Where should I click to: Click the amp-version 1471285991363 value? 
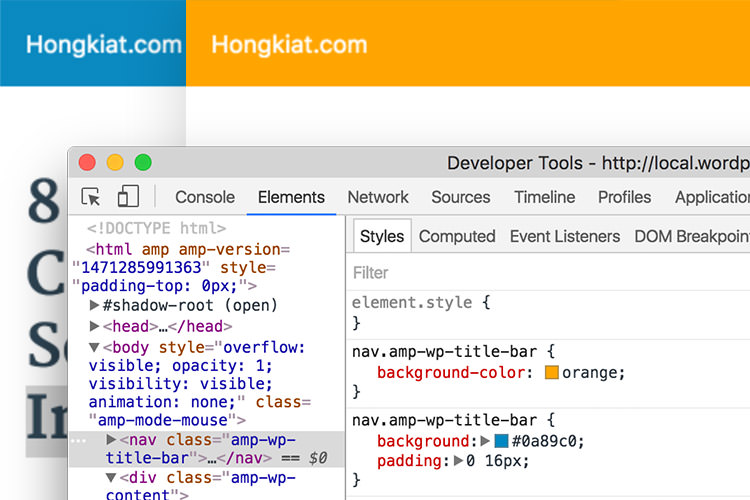tap(141, 267)
